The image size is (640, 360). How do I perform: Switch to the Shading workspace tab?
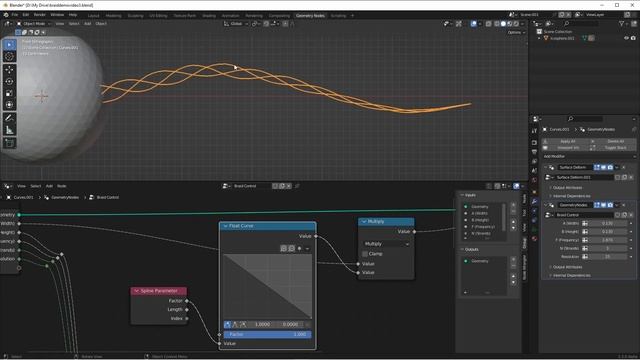(x=209, y=16)
